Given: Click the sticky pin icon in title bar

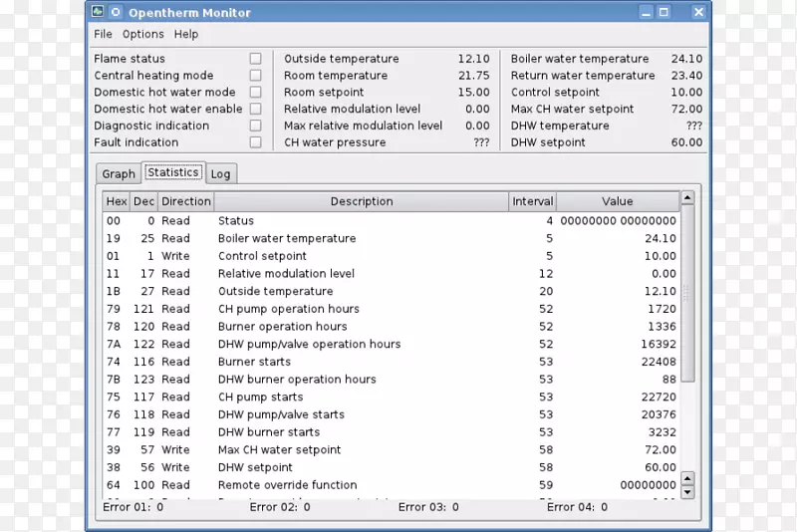Looking at the screenshot, I should (116, 13).
